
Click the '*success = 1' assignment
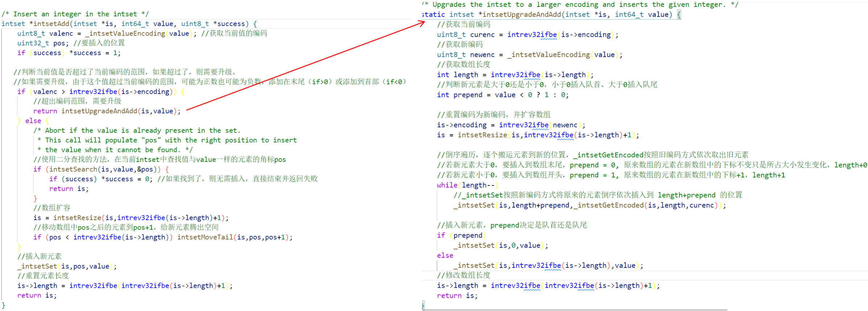[95, 53]
